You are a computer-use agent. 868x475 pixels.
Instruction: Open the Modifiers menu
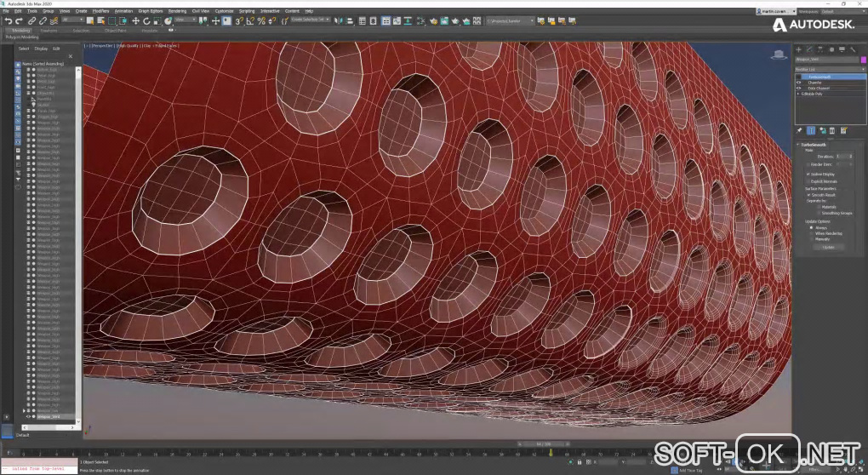click(x=100, y=11)
